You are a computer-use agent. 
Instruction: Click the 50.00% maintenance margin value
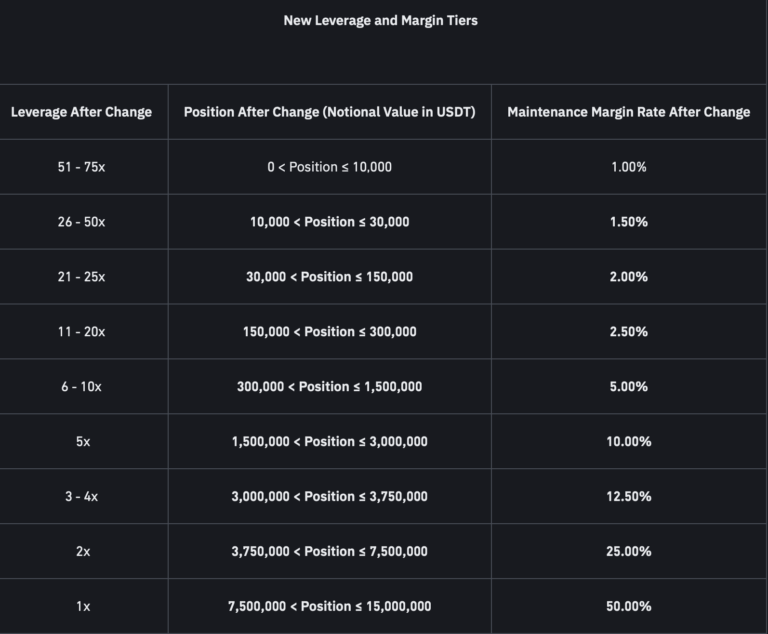(x=628, y=606)
